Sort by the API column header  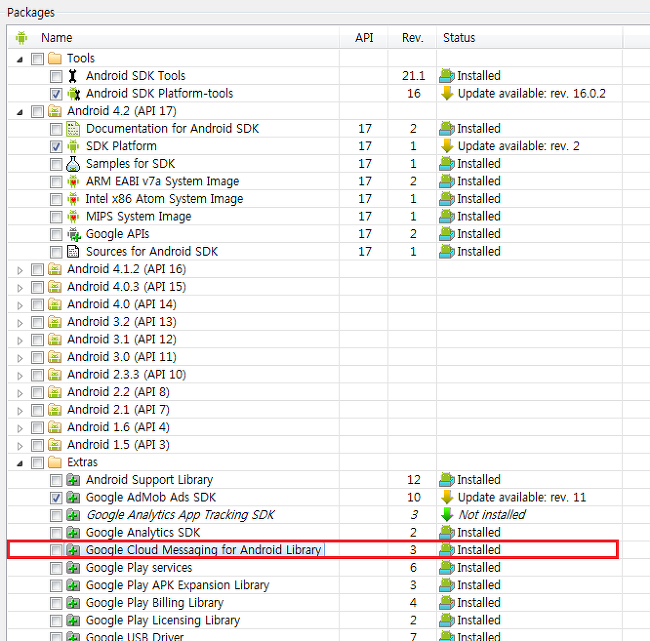(x=364, y=38)
